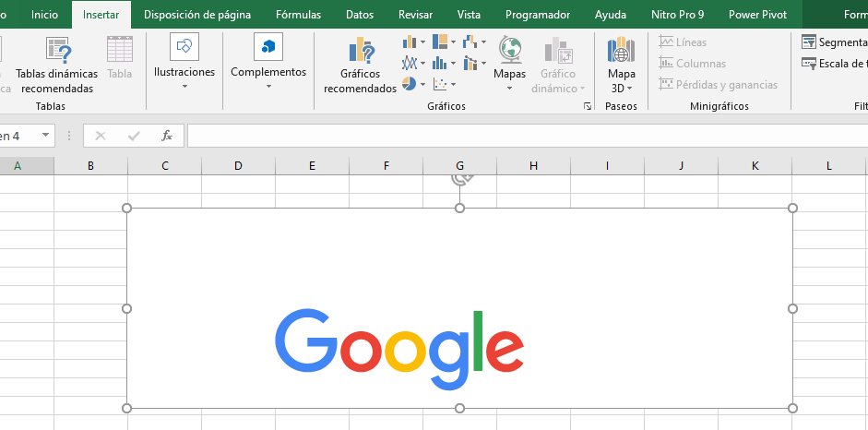The image size is (868, 430).
Task: Select column H header
Action: pyautogui.click(x=534, y=165)
